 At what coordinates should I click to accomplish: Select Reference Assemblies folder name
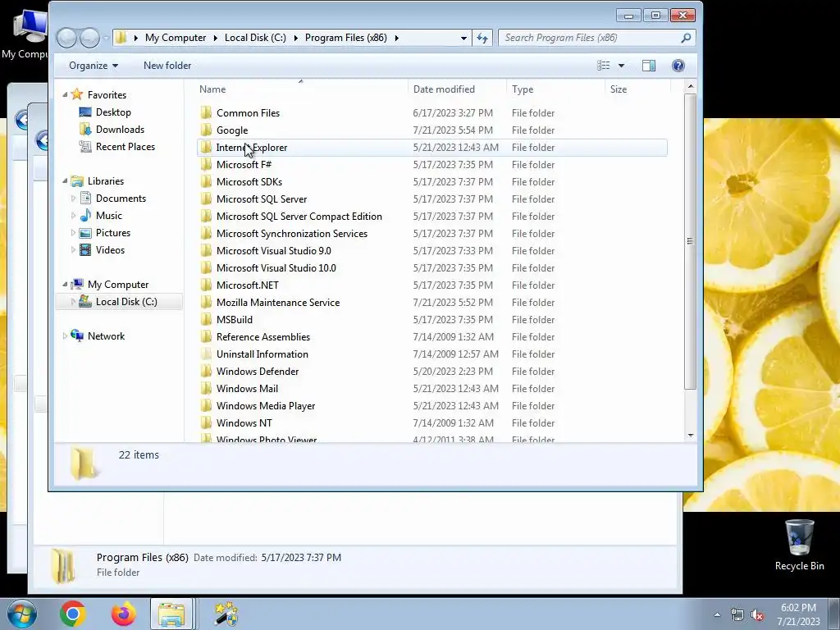[263, 337]
